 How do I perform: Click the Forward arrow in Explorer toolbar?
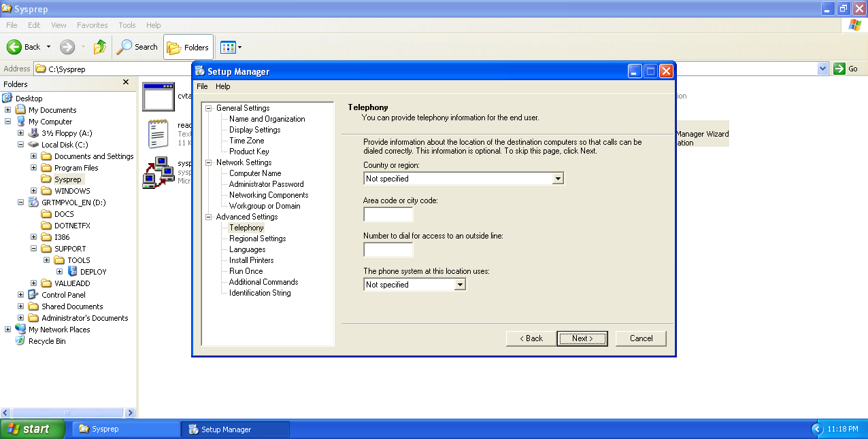coord(67,47)
